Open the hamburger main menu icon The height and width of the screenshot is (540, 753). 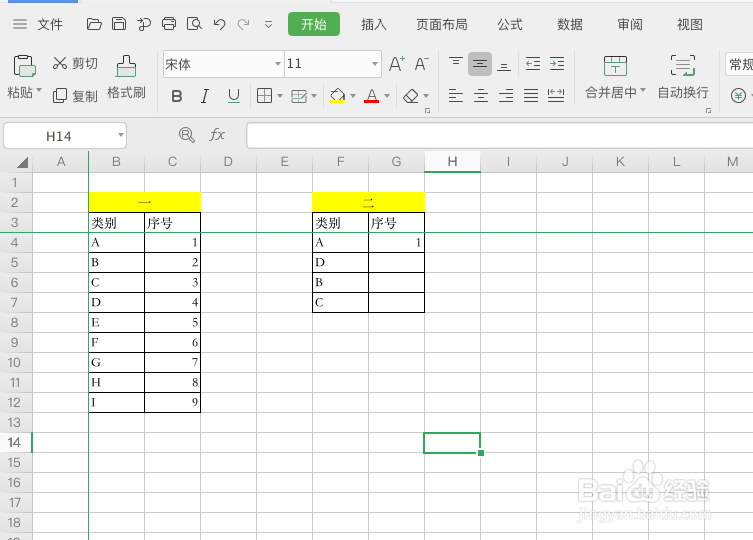click(x=20, y=24)
